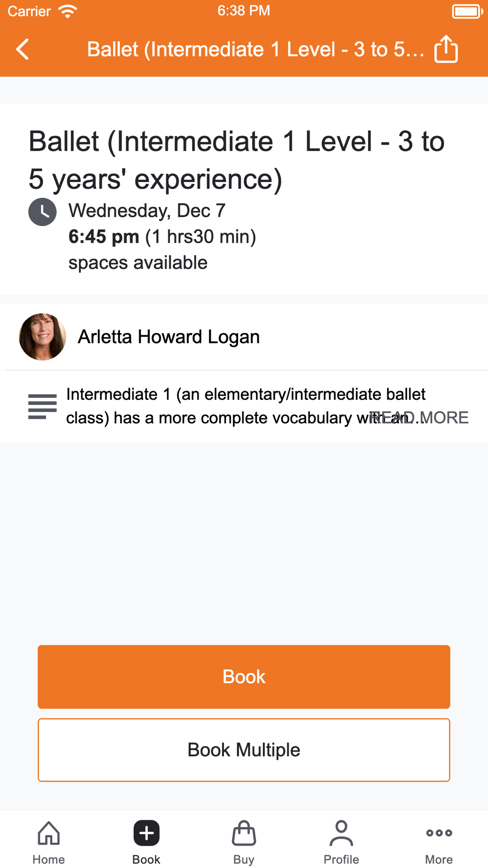Open the Buy bag icon
This screenshot has height=868, width=488.
(x=244, y=833)
